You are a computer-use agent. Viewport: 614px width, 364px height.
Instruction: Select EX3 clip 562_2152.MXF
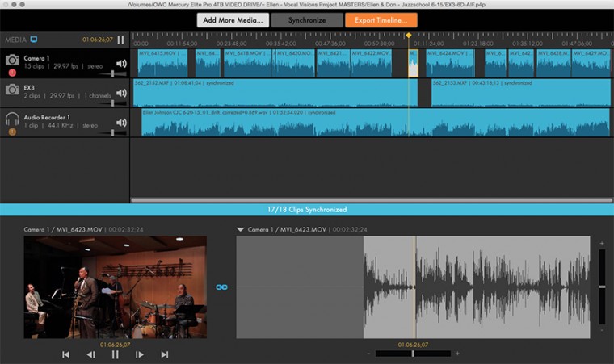pos(275,93)
